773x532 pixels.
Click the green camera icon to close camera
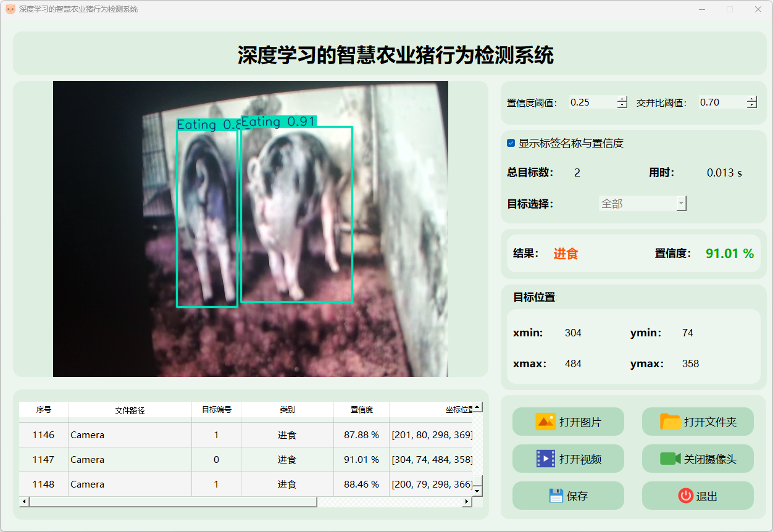point(670,459)
